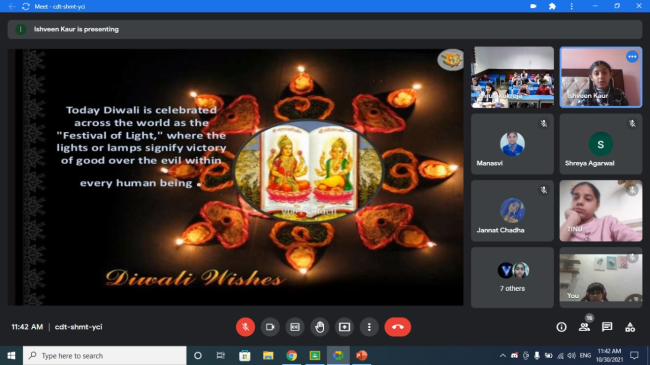Toggle the camera on or off
The height and width of the screenshot is (365, 650).
pos(270,327)
